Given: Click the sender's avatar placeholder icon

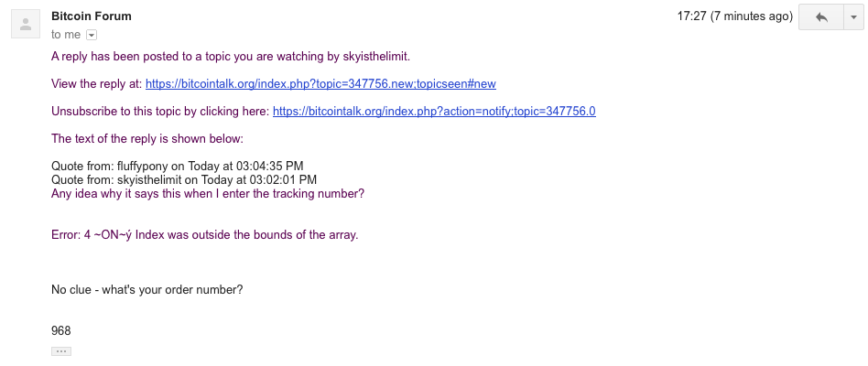Looking at the screenshot, I should point(26,24).
